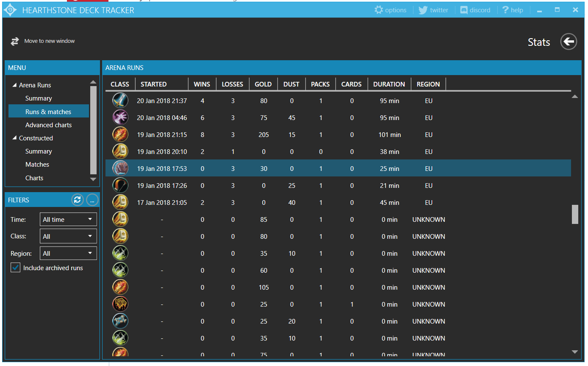Click class icon of 19 Jan 2018 20:10 run

pyautogui.click(x=120, y=151)
